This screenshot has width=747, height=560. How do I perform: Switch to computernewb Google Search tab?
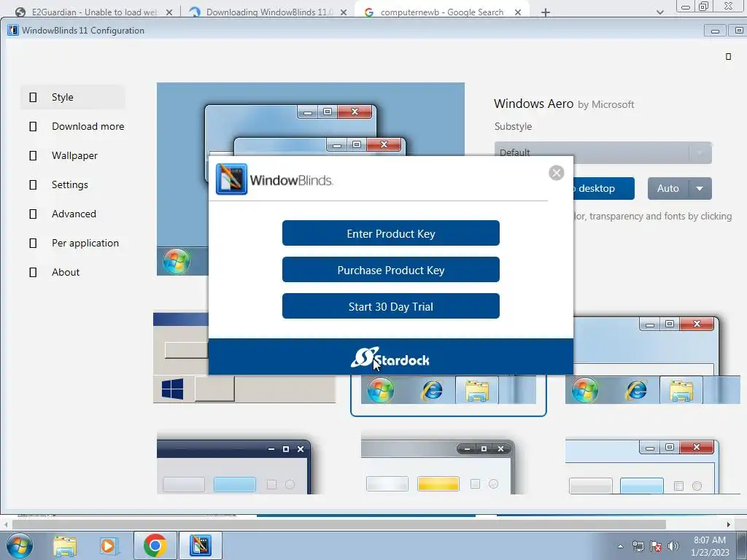tap(441, 12)
